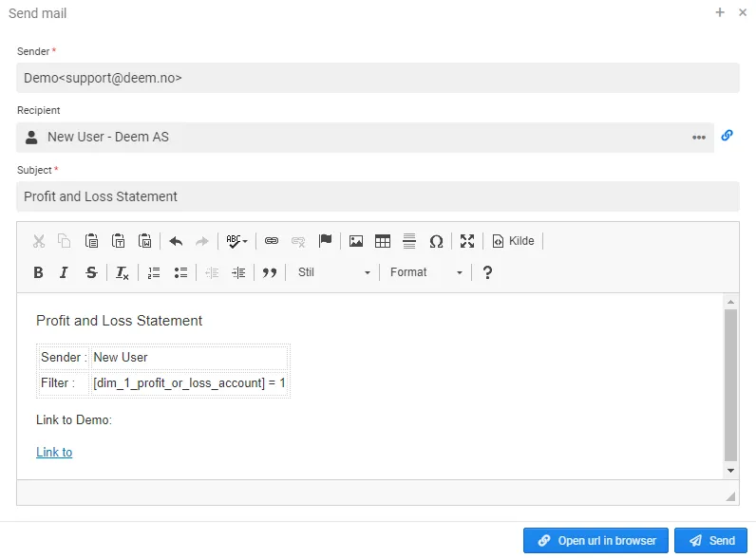Toggle Bold formatting

pos(39,272)
